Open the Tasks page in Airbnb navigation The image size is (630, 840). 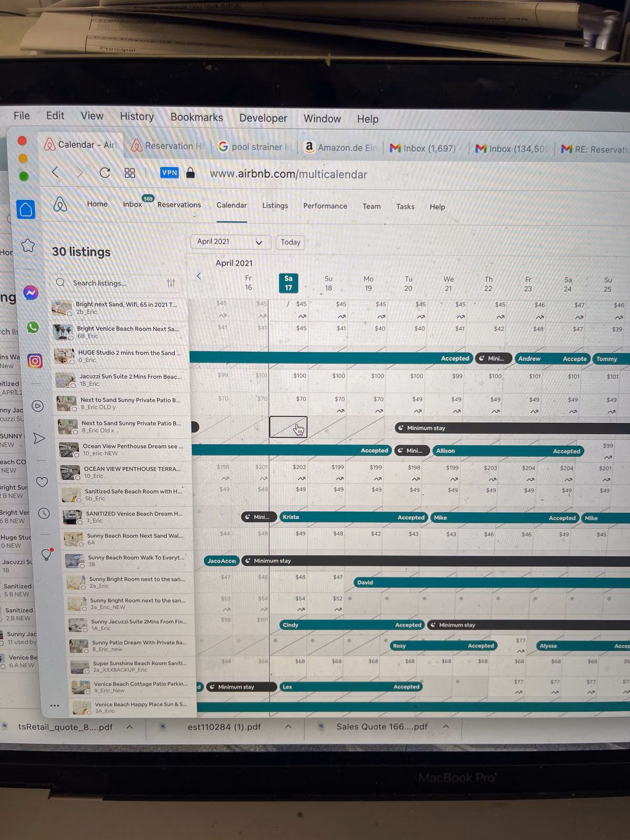[405, 207]
